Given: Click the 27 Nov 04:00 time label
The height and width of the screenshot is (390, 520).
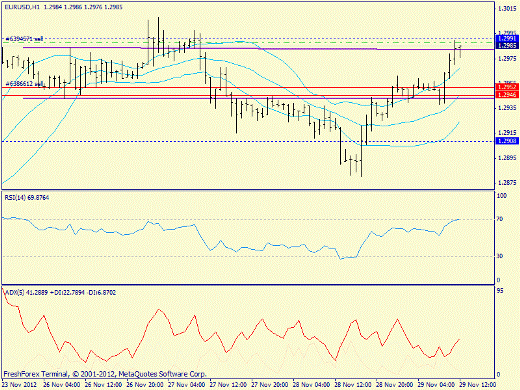Looking at the screenshot, I should 187,385.
